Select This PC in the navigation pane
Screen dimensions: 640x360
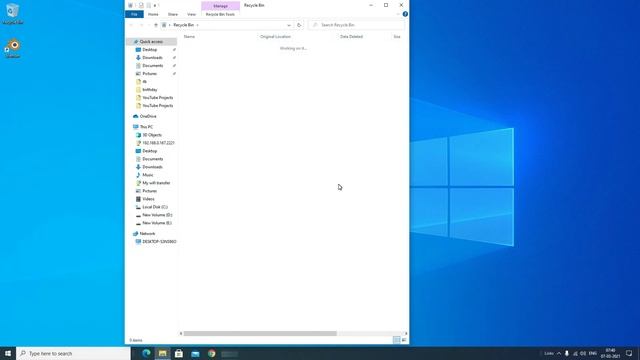pyautogui.click(x=146, y=127)
